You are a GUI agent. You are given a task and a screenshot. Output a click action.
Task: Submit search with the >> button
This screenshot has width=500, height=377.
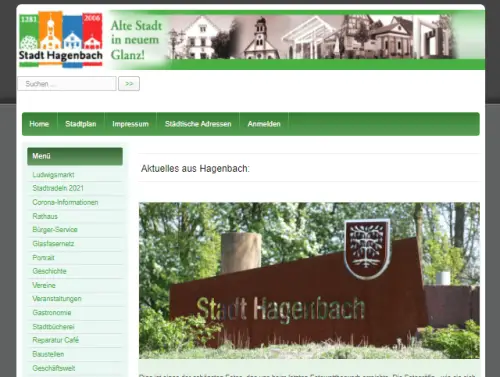[129, 84]
